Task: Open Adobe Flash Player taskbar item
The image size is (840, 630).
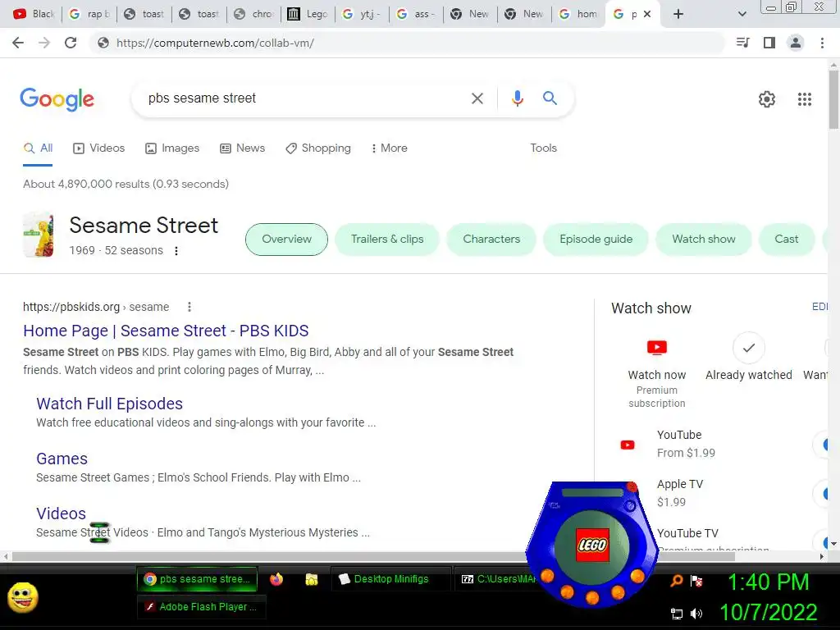Action: [x=202, y=606]
